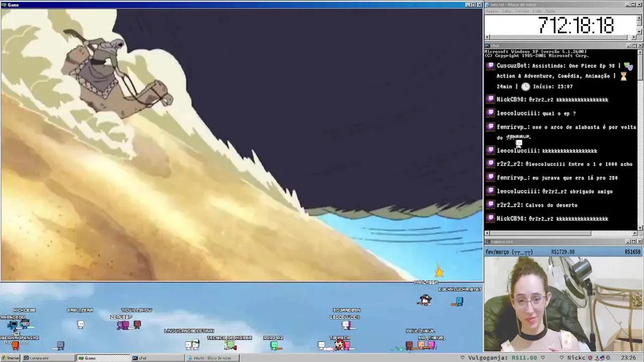The image size is (644, 362).
Task: Open the Ajuda menu in Notepad
Action: tap(550, 11)
